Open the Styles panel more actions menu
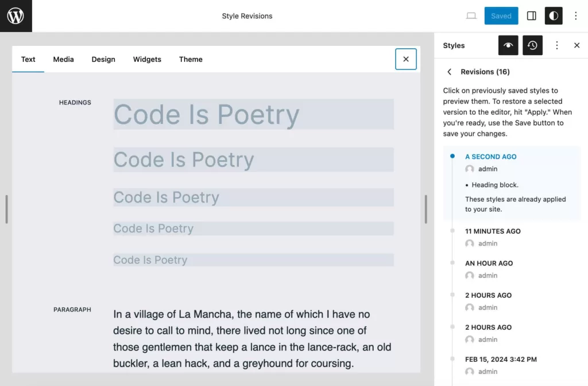The height and width of the screenshot is (386, 588). (x=556, y=45)
